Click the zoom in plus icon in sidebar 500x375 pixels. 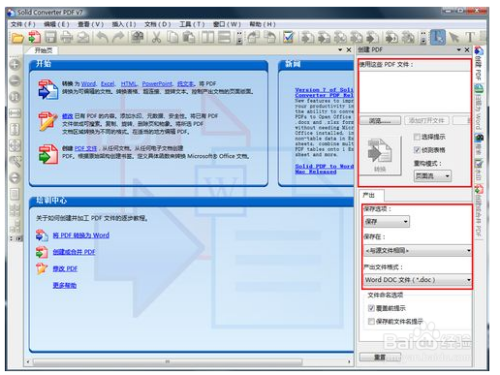click(15, 64)
